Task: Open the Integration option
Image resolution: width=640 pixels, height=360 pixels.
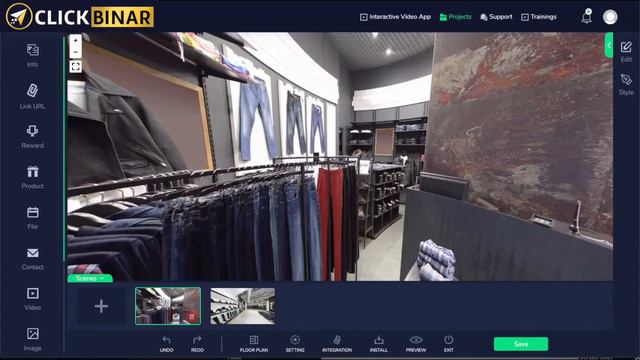Action: [337, 344]
